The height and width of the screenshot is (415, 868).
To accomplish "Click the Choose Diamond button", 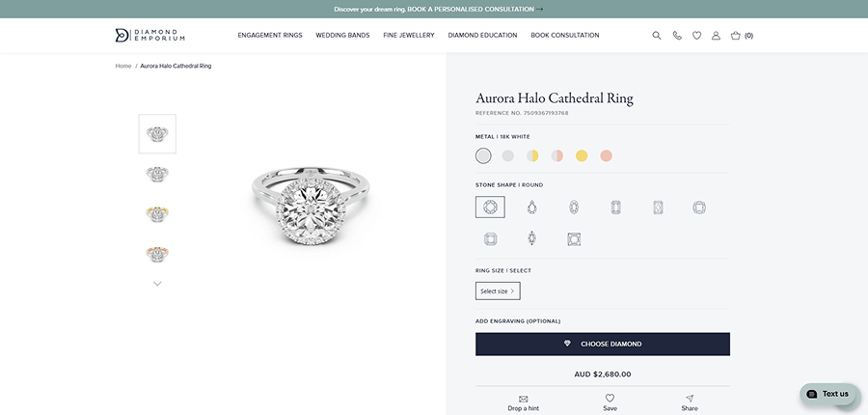I will (x=603, y=344).
